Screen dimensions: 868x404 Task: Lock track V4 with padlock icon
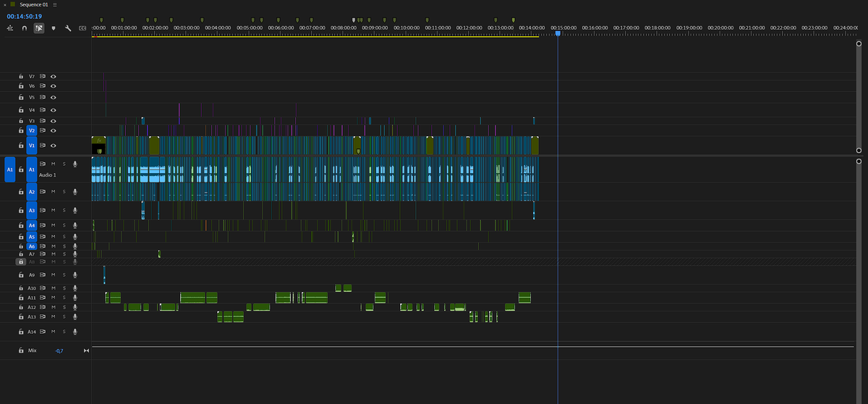tap(21, 110)
